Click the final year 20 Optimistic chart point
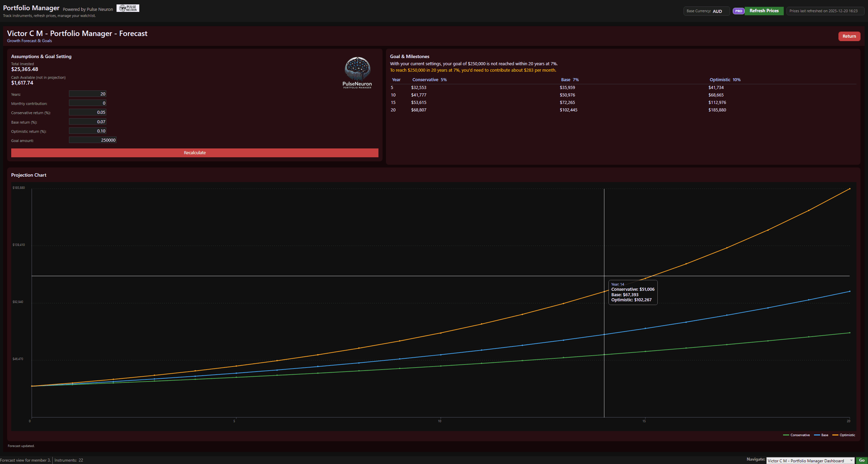 pyautogui.click(x=849, y=189)
